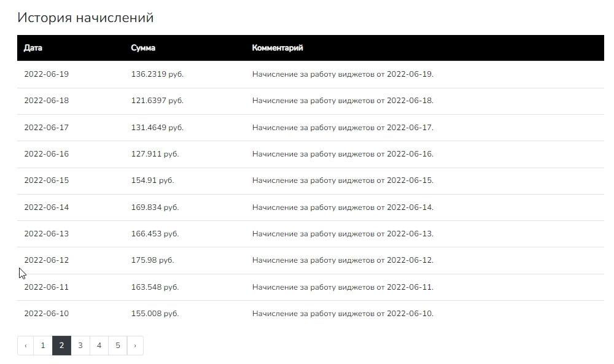Go to the previous page arrow
The width and height of the screenshot is (614, 364).
pos(25,346)
